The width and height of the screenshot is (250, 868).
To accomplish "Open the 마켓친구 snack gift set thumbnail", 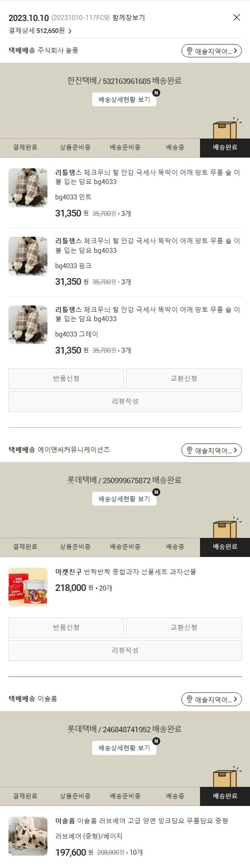I will pyautogui.click(x=28, y=587).
